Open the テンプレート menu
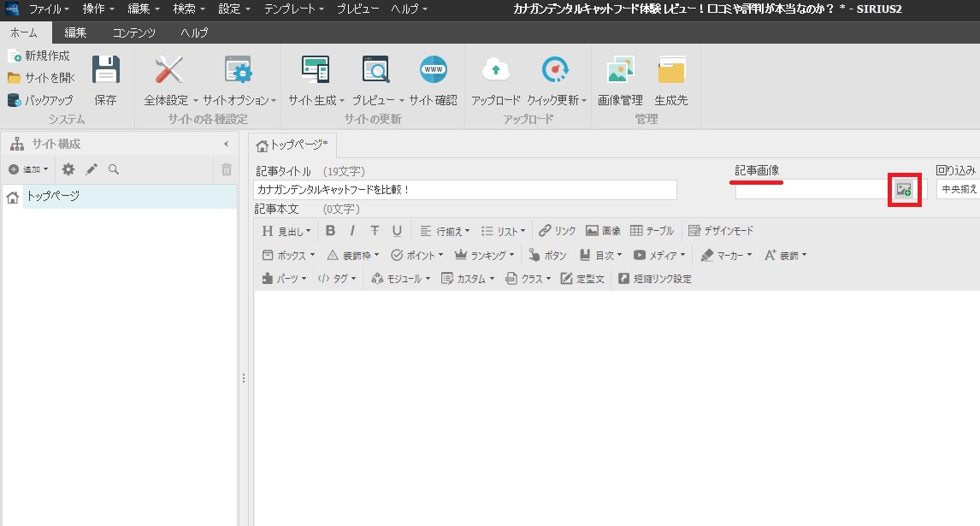This screenshot has width=980, height=526. 294,9
